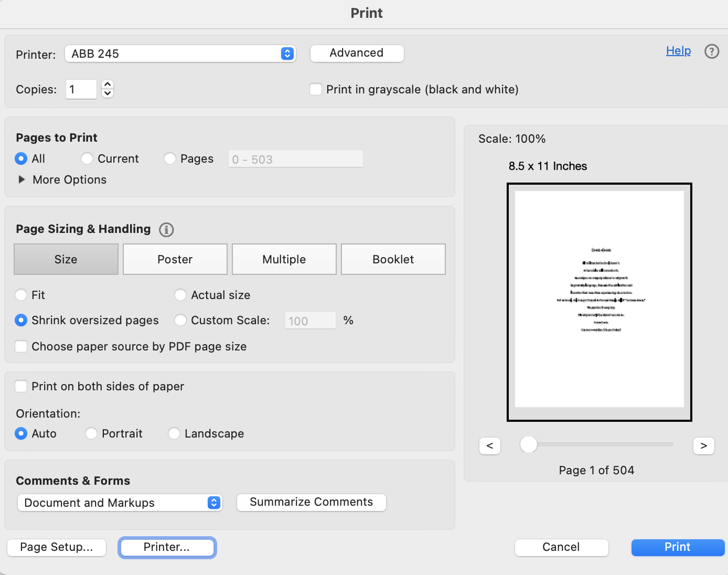Open Advanced print settings
This screenshot has height=575, width=728.
(357, 53)
